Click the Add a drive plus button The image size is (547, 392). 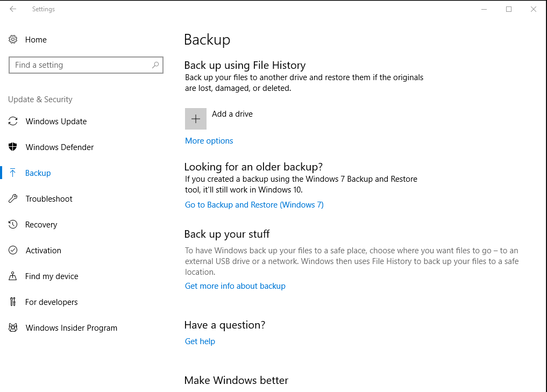(x=195, y=118)
